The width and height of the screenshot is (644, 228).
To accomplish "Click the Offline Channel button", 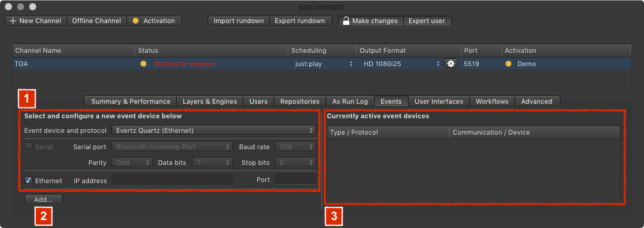I will coord(96,21).
